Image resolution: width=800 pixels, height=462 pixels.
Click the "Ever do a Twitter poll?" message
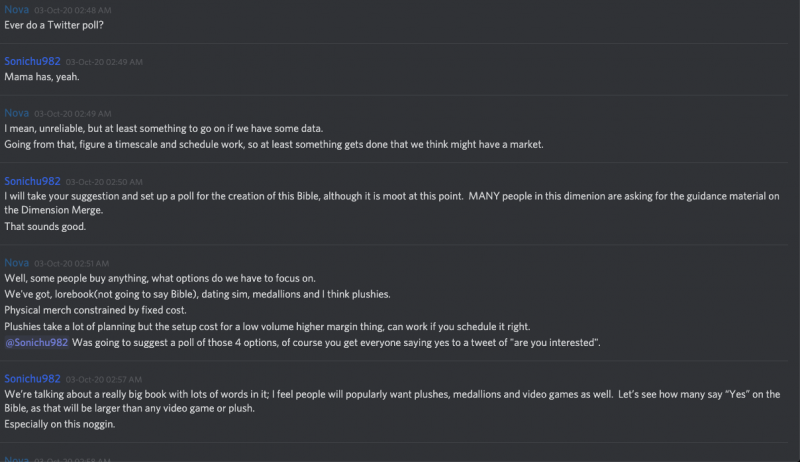click(x=61, y=25)
